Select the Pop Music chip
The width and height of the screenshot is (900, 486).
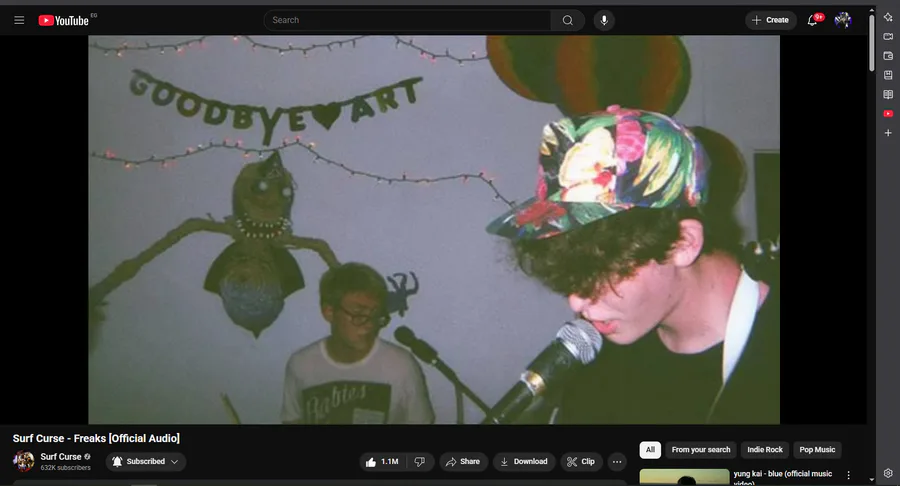[x=817, y=450]
